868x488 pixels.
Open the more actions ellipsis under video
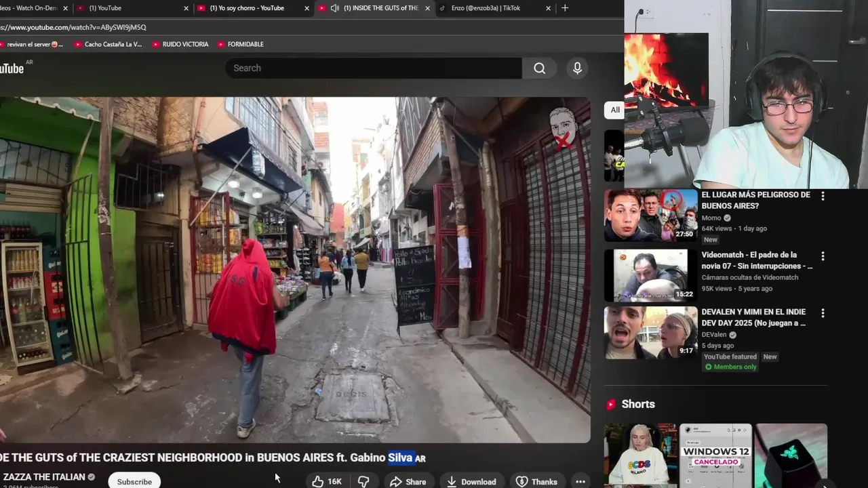(x=580, y=481)
